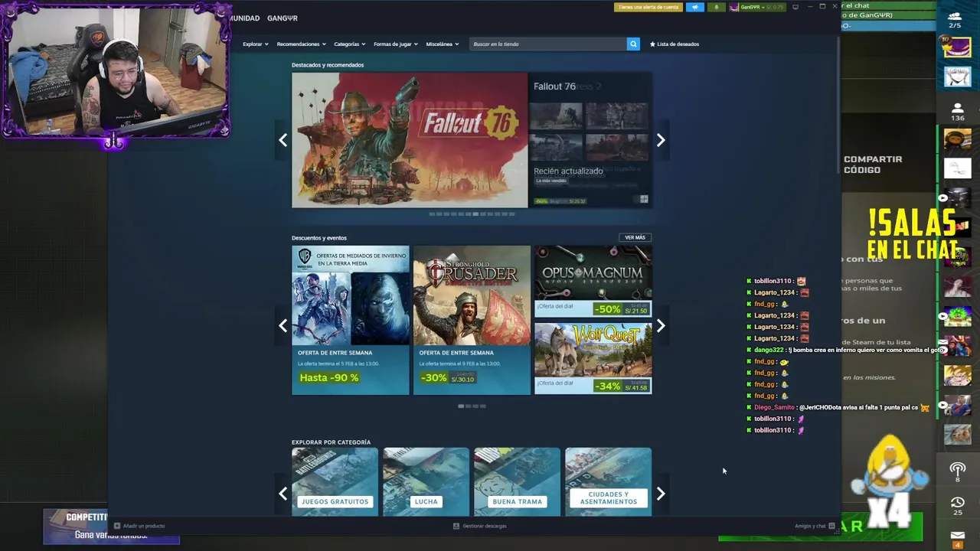Image resolution: width=980 pixels, height=551 pixels.
Task: Go to previous featured game arrow
Action: [x=283, y=140]
